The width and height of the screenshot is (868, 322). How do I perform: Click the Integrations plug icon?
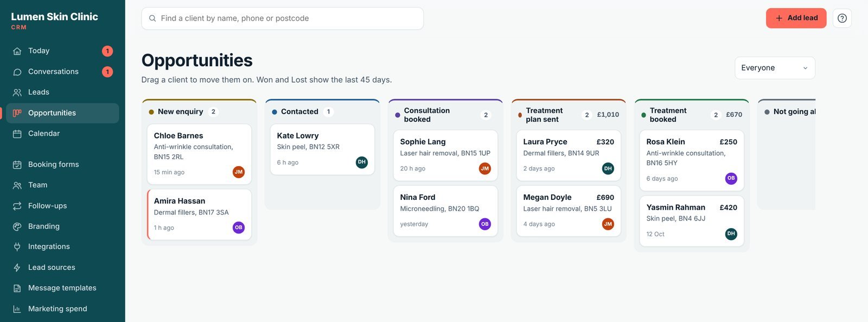(17, 247)
